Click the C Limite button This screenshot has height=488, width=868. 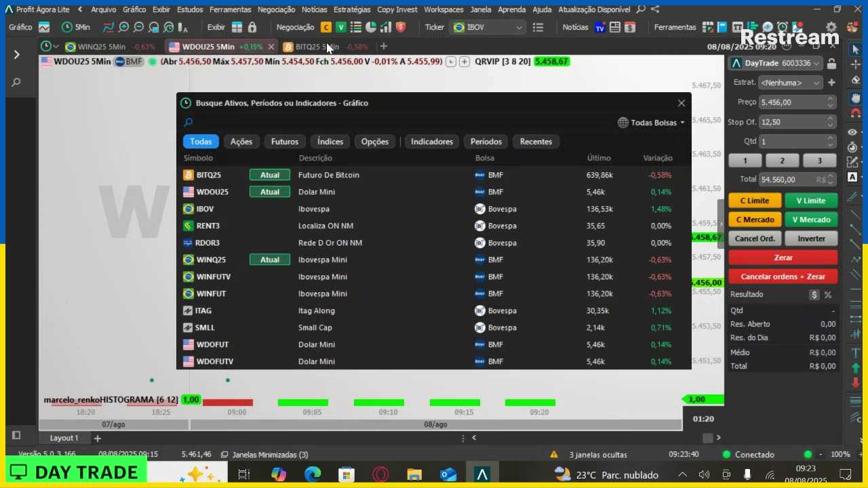pyautogui.click(x=755, y=201)
